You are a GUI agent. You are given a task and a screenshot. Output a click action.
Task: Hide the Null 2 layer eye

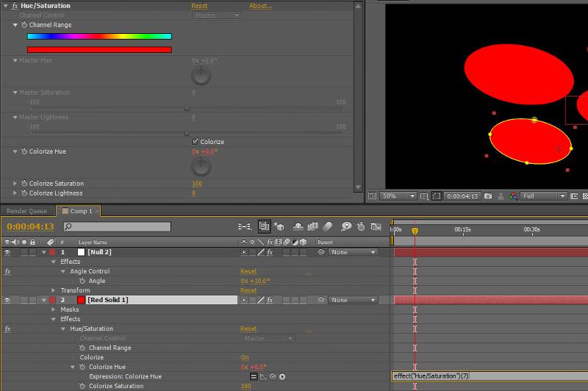[7, 252]
